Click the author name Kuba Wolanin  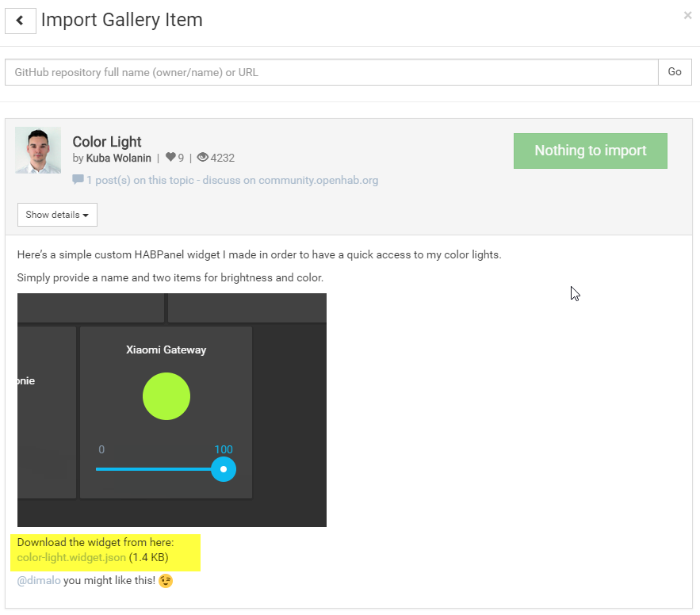[119, 158]
